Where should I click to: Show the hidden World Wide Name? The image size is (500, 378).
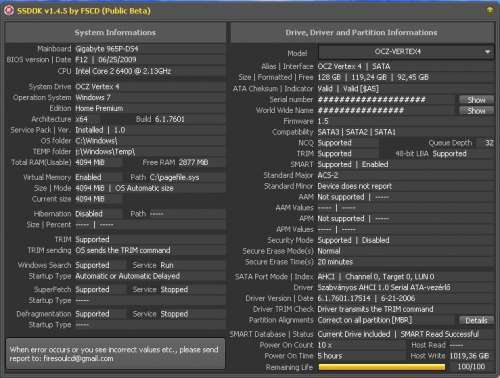pos(476,111)
